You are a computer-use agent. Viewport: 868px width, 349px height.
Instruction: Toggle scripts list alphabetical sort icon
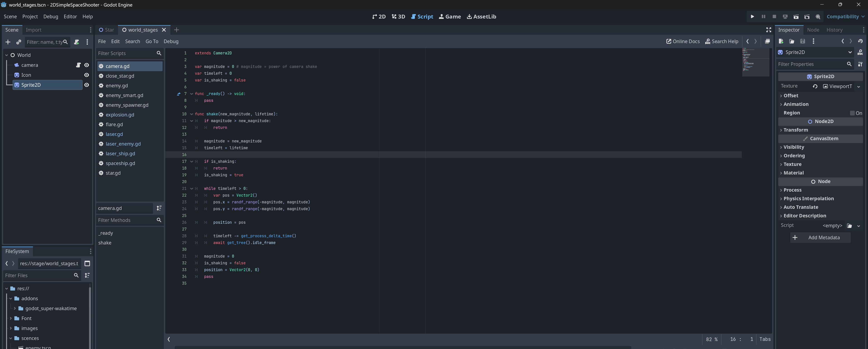159,208
